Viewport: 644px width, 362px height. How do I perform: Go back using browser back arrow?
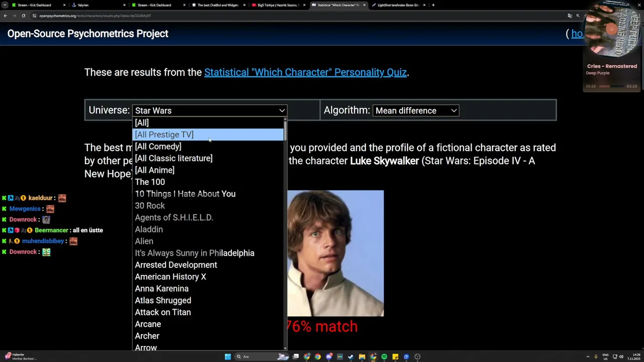(x=6, y=16)
